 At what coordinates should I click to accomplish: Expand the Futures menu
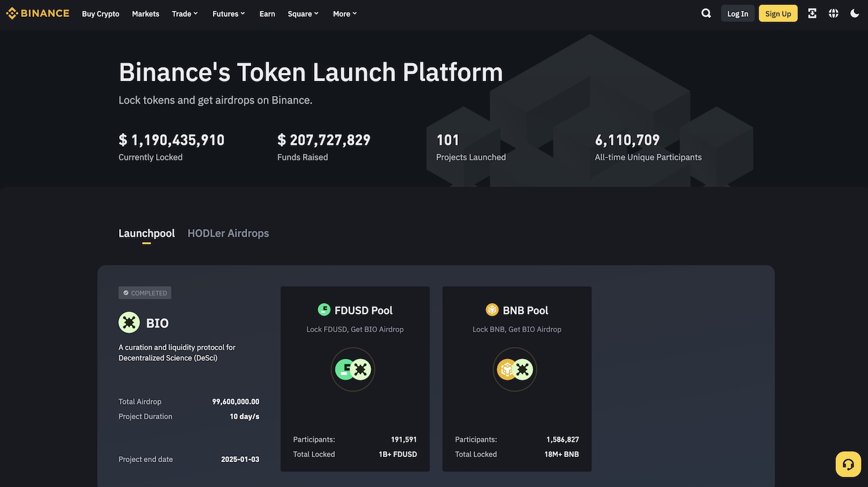pos(228,13)
